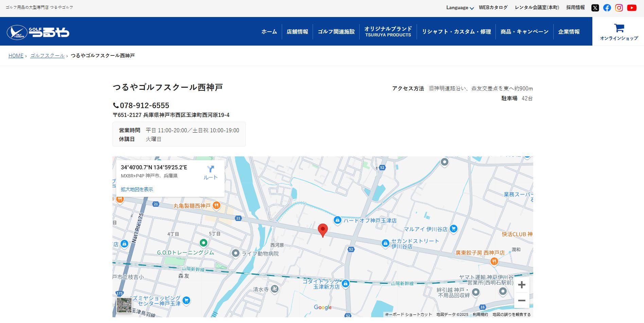The image size is (644, 323).
Task: Click 拡大地図を表示 link on map
Action: coord(137,189)
